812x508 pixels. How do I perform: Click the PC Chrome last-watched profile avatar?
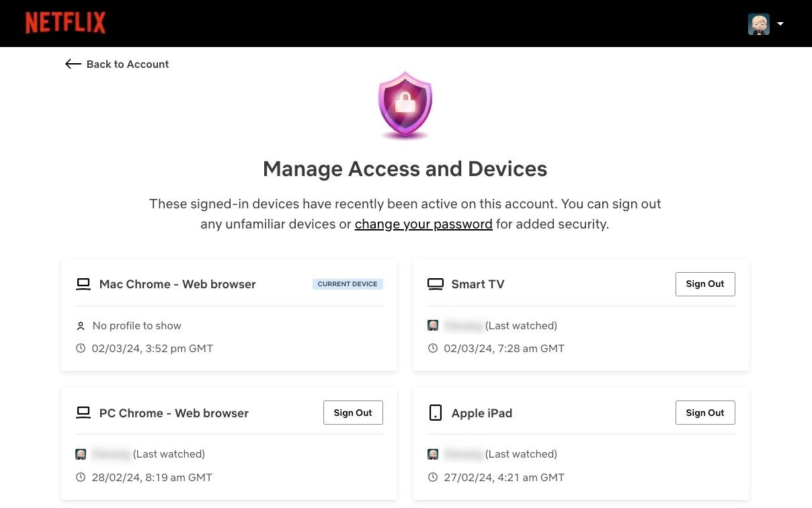[x=81, y=454]
